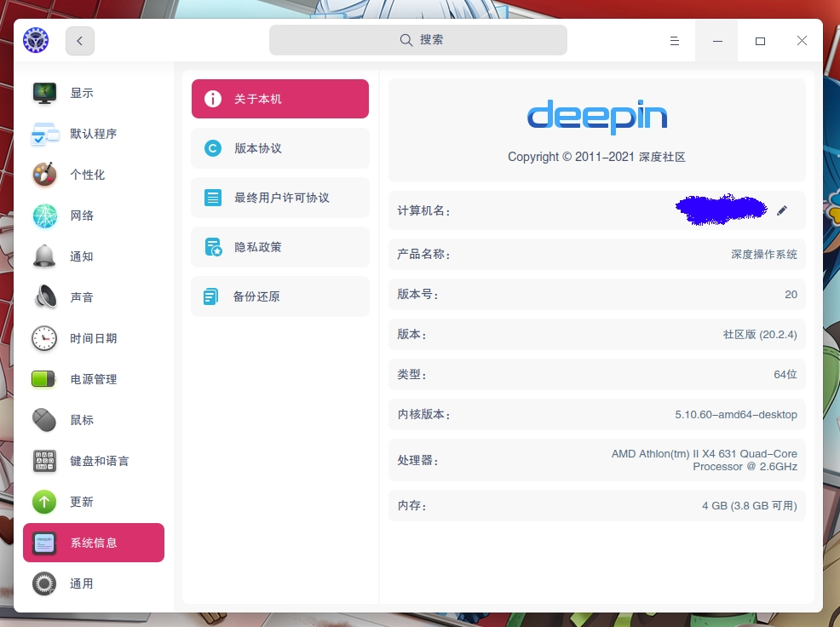Open the 网络 network globe icon
Viewport: 840px width, 627px height.
44,216
